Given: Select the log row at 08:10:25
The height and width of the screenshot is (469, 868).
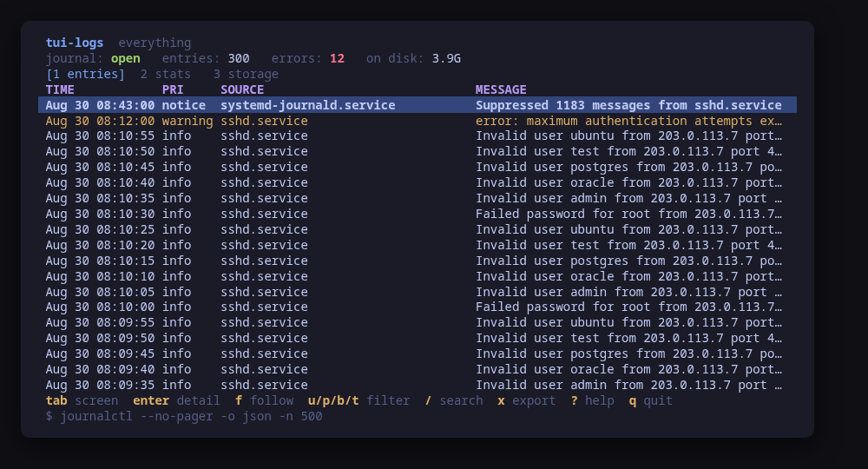Looking at the screenshot, I should pyautogui.click(x=418, y=229).
